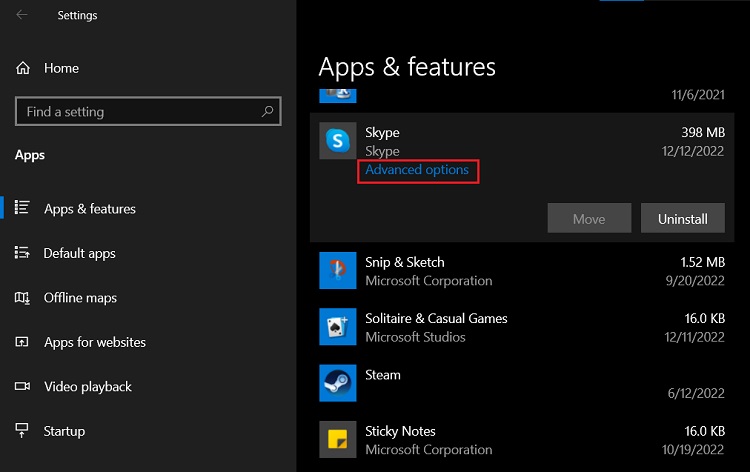This screenshot has height=472, width=750.
Task: Click the Snip & Sketch size 1.52 MB
Action: click(x=702, y=262)
